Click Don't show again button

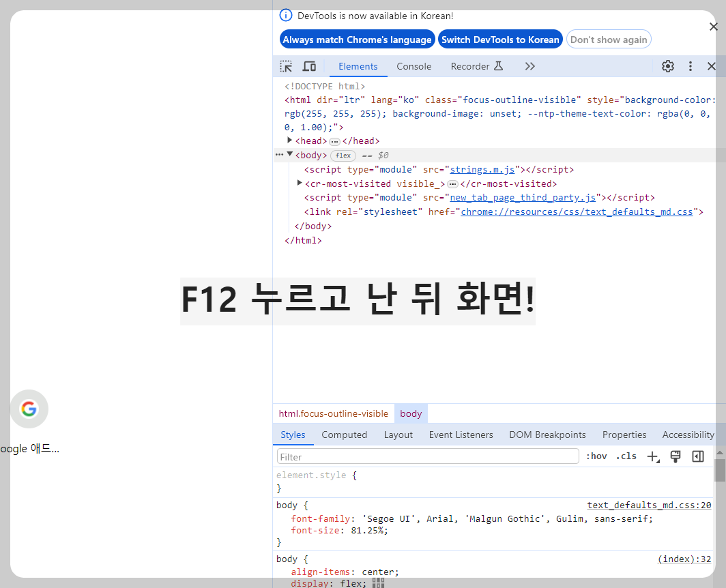coord(609,40)
